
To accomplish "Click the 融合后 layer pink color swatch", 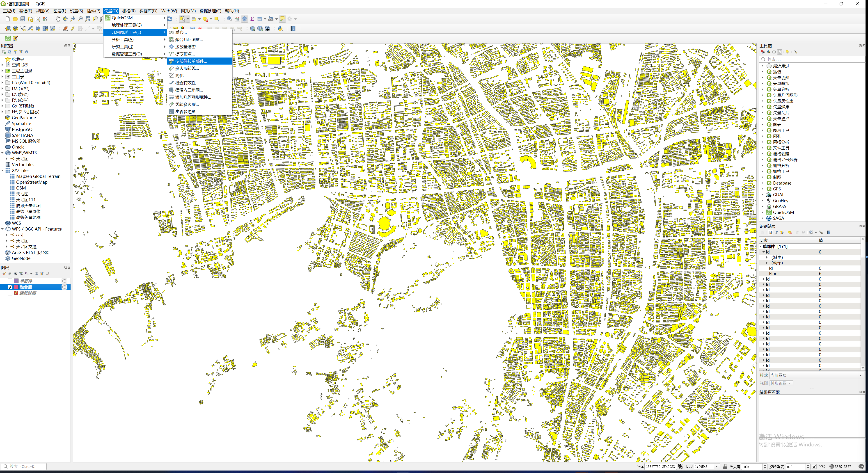I will (x=16, y=287).
